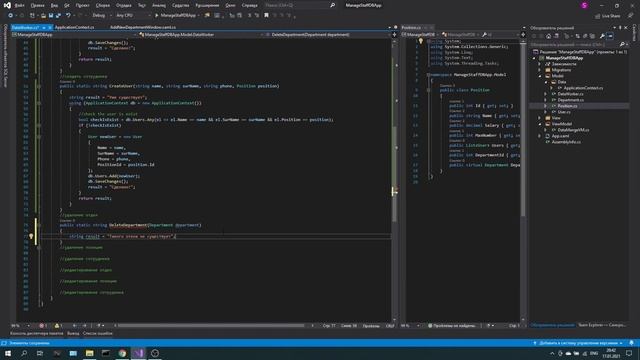Screen dimensions: 640x360
Task: Open the Debug configuration dropdown
Action: click(101, 16)
